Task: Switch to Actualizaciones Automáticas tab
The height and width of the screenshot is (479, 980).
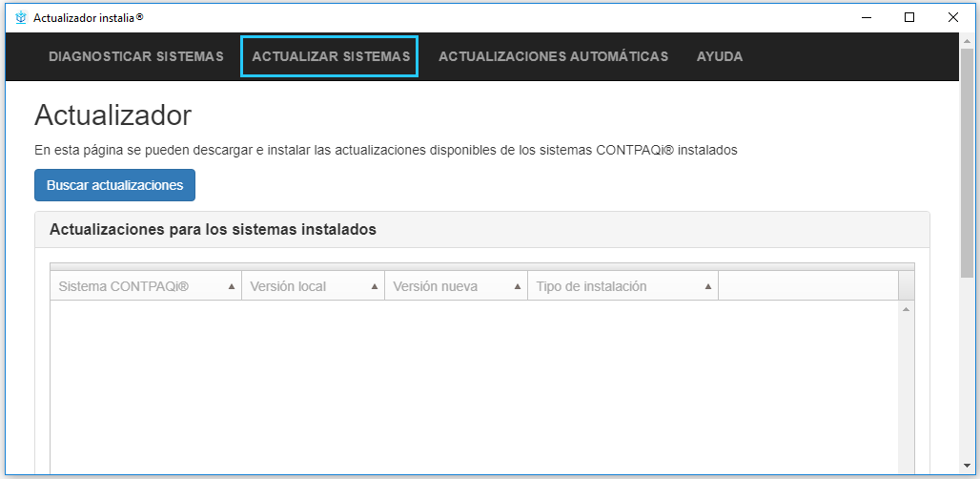Action: (x=553, y=56)
